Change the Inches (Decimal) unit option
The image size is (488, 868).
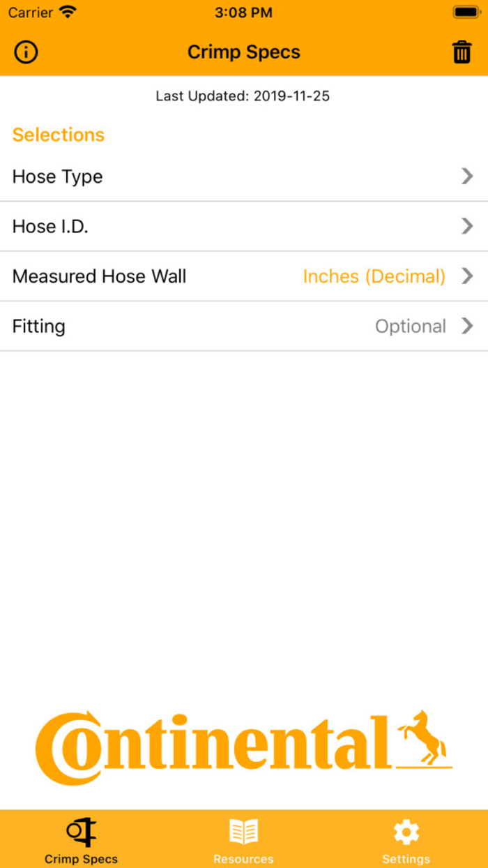pyautogui.click(x=374, y=276)
